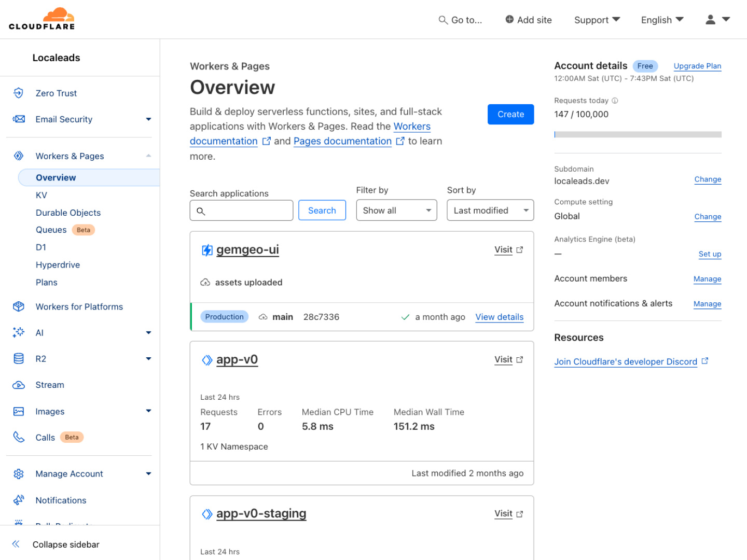
Task: Click the Requests today info icon
Action: coord(615,101)
